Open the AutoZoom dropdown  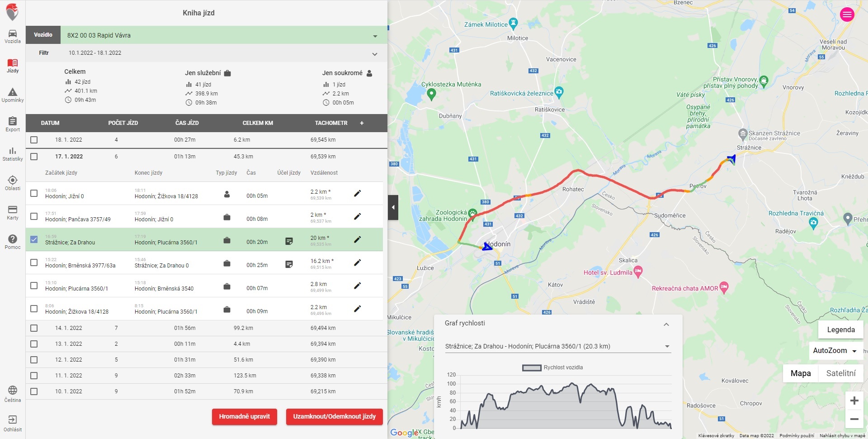pos(835,351)
